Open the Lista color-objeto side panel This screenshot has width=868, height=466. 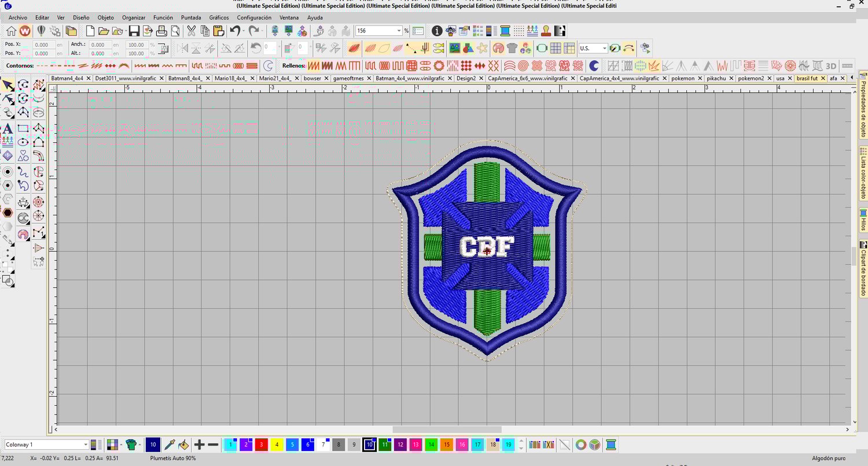pyautogui.click(x=863, y=173)
